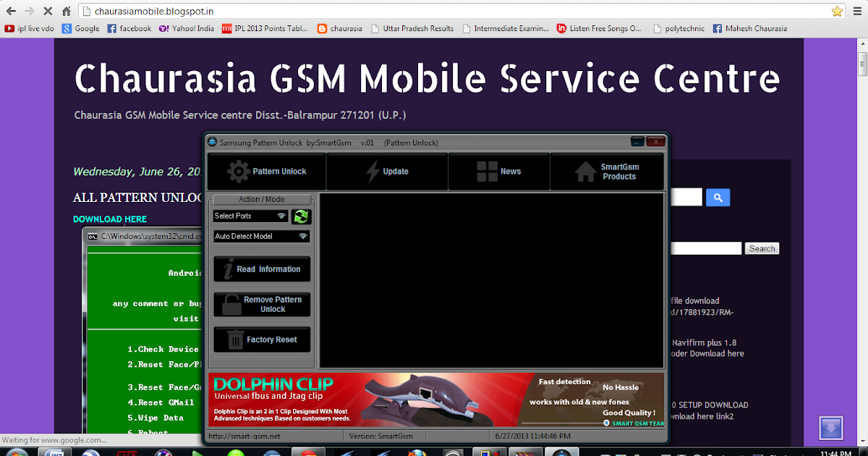Click the 'SETUP DOWNLOAD' sidebar text
Image resolution: width=868 pixels, height=456 pixels.
710,405
